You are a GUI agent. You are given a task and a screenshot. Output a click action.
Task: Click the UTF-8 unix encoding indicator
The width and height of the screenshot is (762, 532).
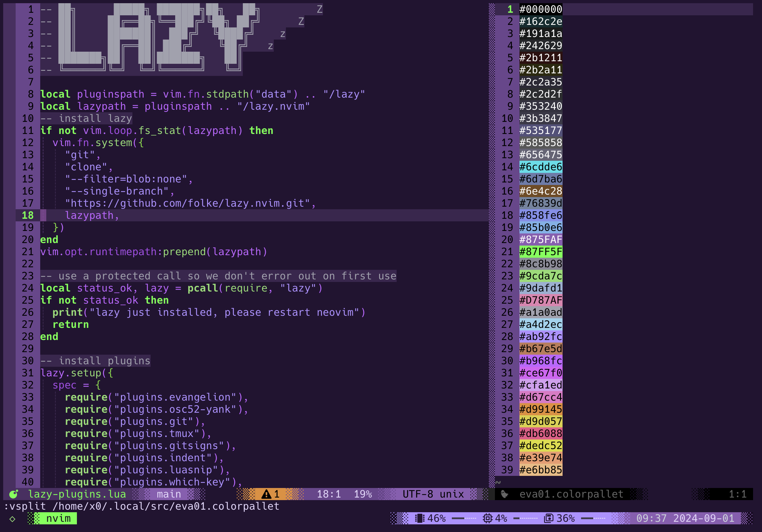433,494
